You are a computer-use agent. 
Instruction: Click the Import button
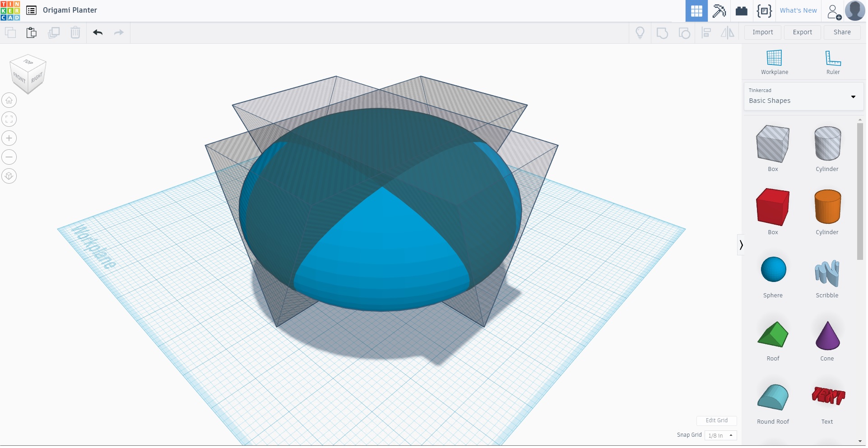click(x=763, y=32)
